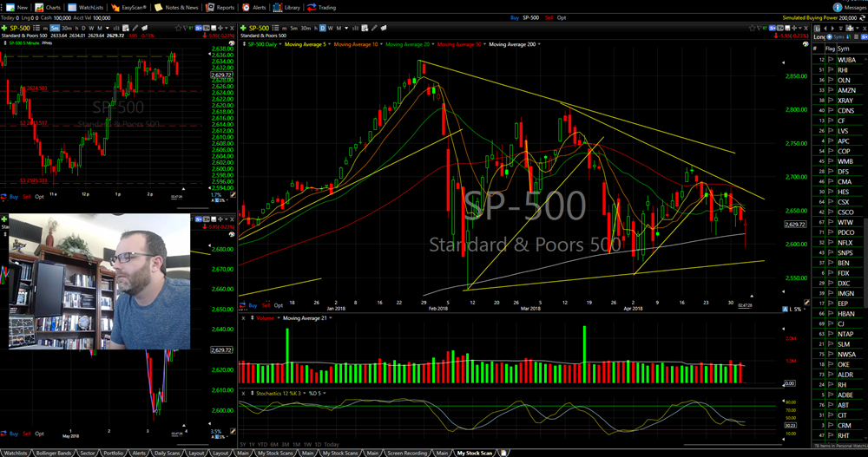This screenshot has width=868, height=457.
Task: Open the Library toolbar item
Action: [286, 7]
